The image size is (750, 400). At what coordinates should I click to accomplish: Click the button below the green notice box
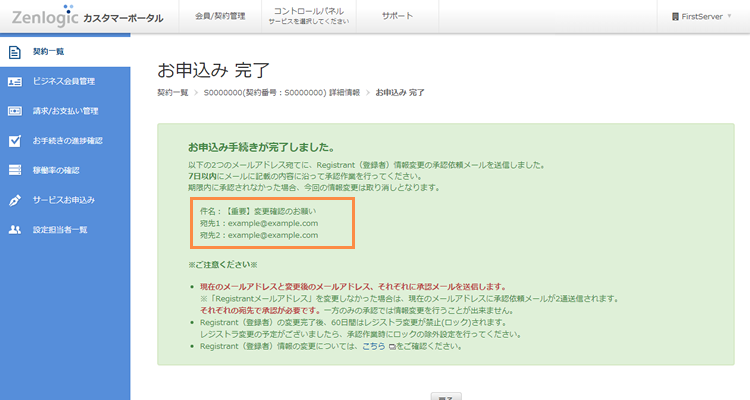coord(446,396)
